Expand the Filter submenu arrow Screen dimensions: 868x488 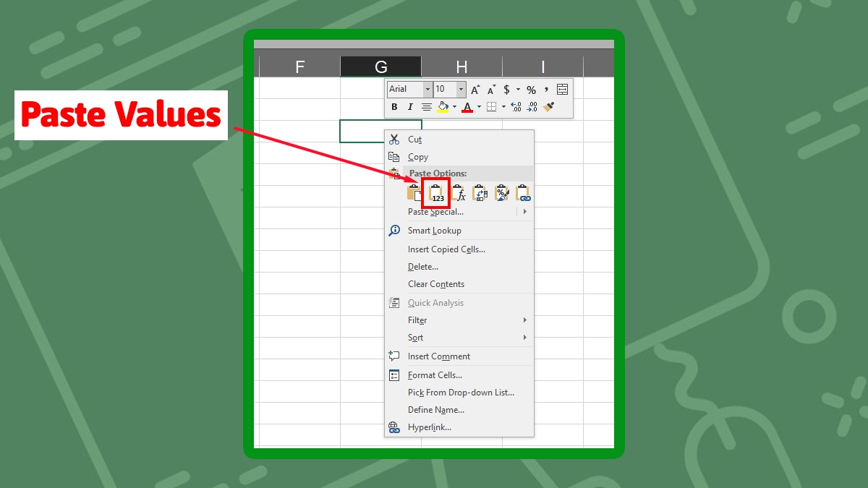click(525, 320)
